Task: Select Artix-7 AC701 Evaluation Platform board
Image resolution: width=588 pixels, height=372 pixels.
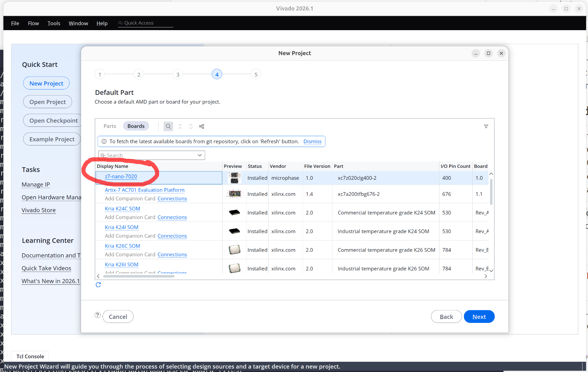Action: 145,190
